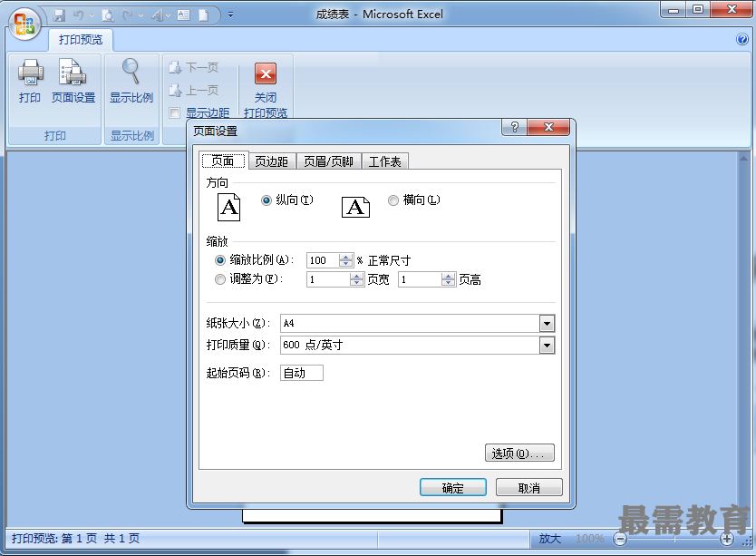
Task: Click the 起始页码 input field
Action: click(302, 373)
